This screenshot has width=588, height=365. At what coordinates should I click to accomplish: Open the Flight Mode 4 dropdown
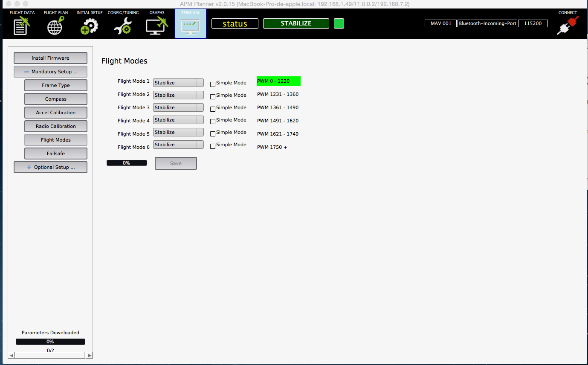pyautogui.click(x=178, y=120)
